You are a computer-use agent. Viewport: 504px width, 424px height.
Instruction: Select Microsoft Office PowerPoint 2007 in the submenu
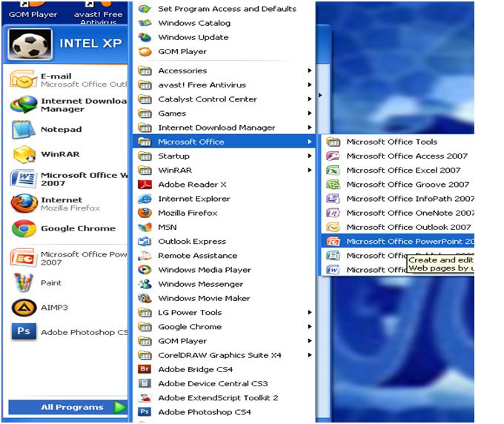coord(398,242)
